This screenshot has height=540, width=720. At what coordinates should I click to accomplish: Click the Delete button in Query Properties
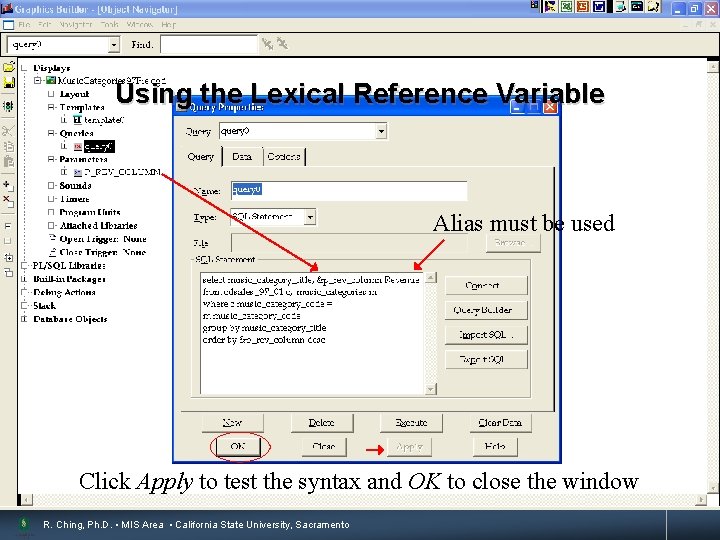(x=322, y=422)
